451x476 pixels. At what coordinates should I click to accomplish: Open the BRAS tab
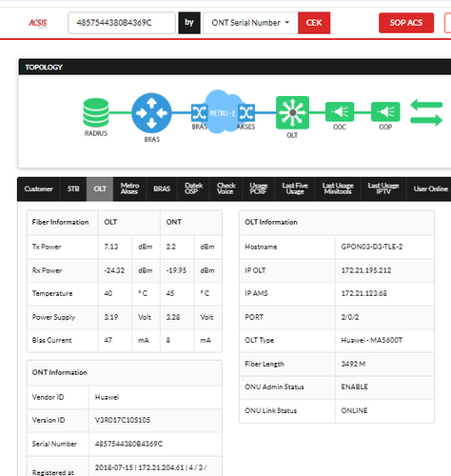tap(162, 188)
